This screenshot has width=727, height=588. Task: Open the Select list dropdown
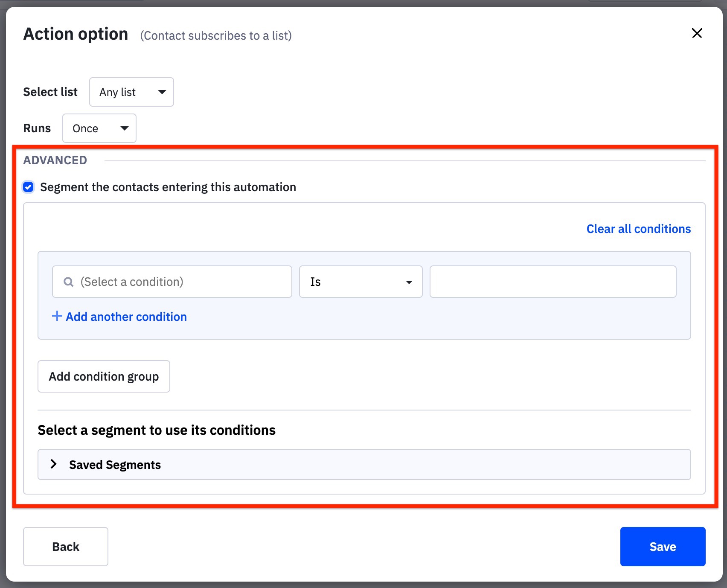pos(131,92)
